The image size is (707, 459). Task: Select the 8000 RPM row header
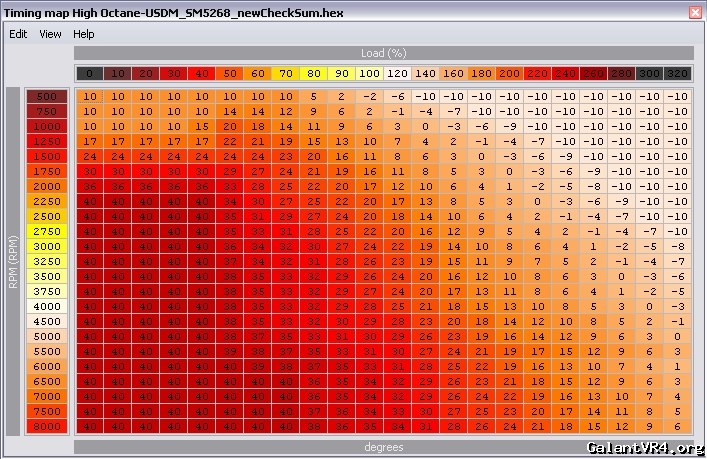[x=47, y=426]
